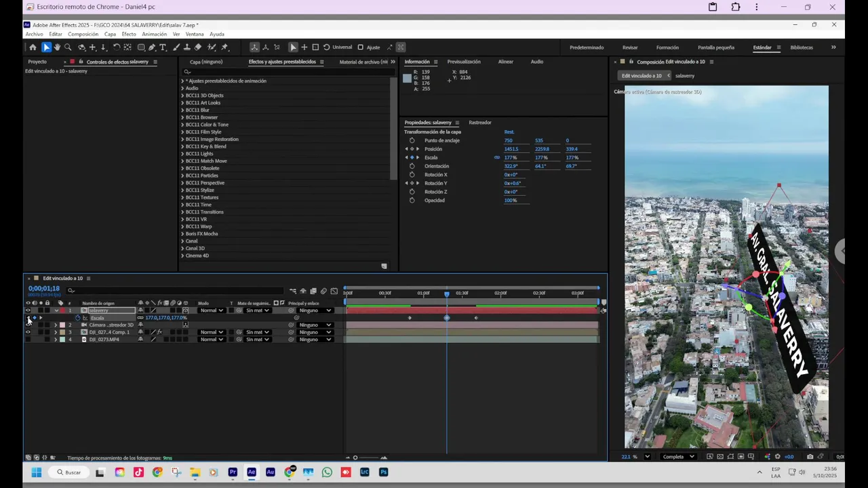The height and width of the screenshot is (488, 868).
Task: Click the Escala graph editor icon
Action: click(85, 318)
